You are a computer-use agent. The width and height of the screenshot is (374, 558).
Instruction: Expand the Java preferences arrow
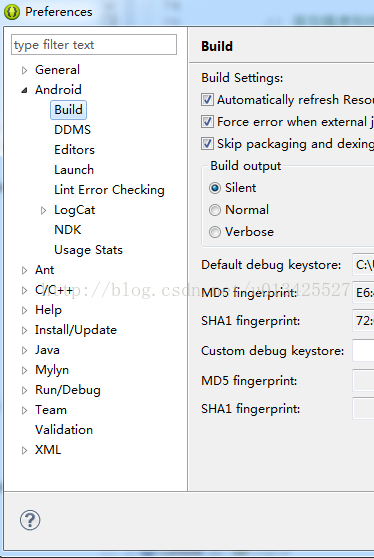pyautogui.click(x=24, y=350)
